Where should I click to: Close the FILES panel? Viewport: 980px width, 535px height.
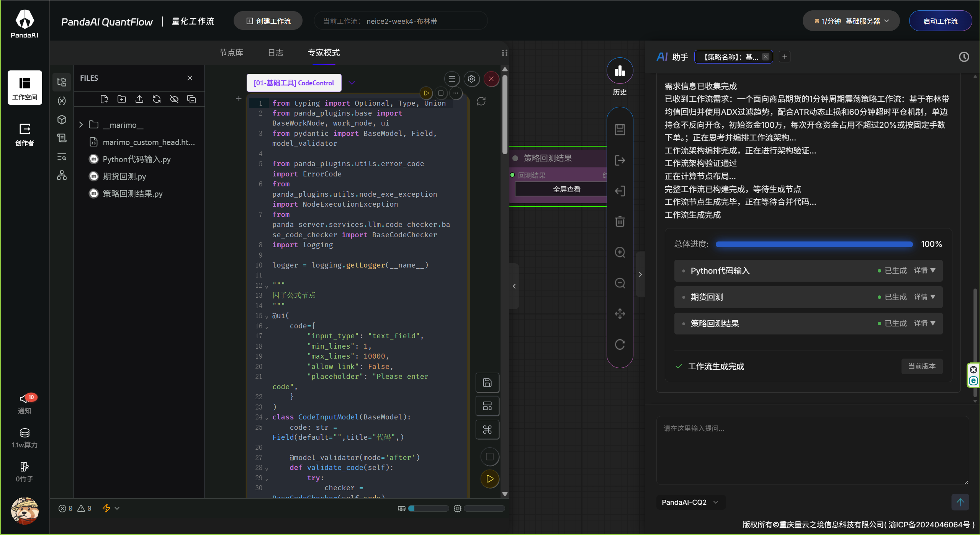tap(190, 78)
